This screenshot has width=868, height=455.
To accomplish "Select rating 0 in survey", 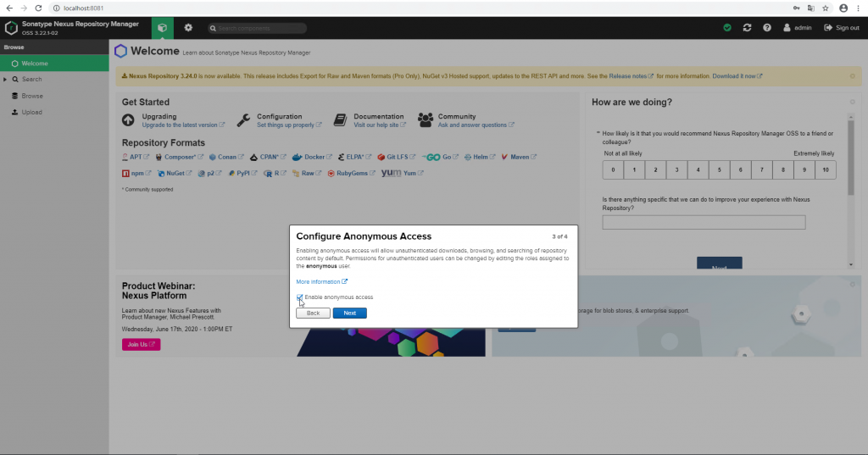I will 613,170.
